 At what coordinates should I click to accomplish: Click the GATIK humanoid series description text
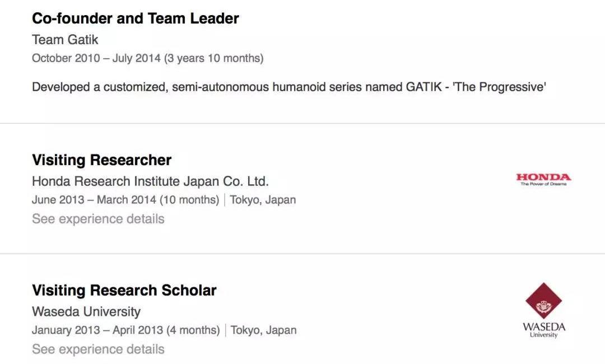pyautogui.click(x=288, y=87)
